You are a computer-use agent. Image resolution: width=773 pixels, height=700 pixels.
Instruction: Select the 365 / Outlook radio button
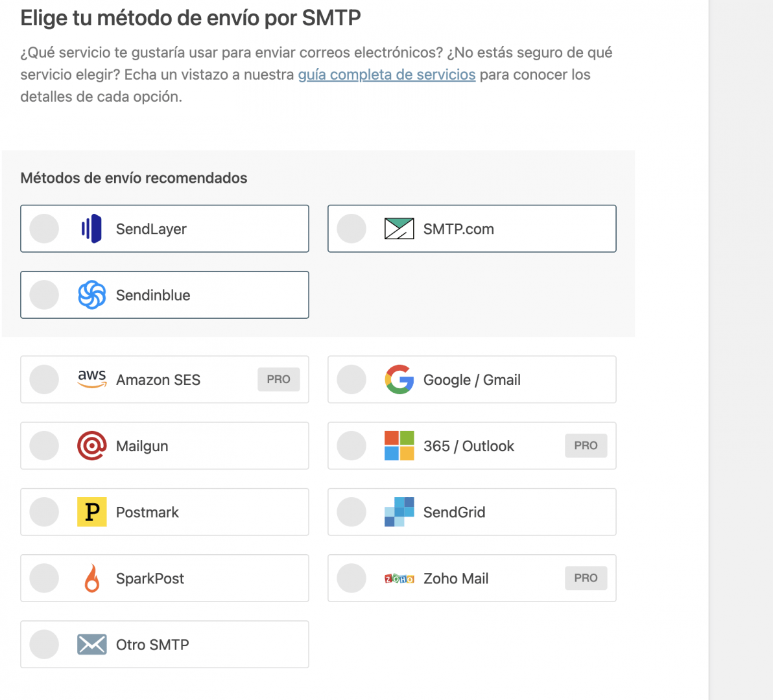(351, 445)
